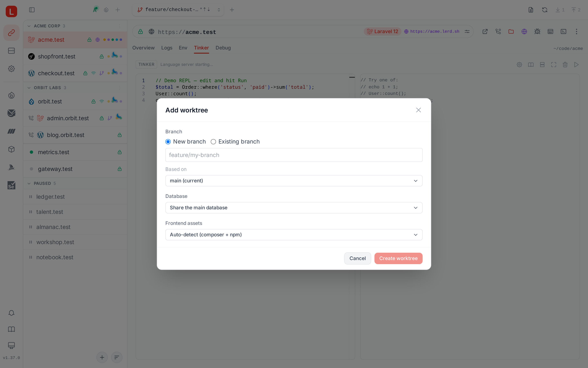Open the Frontend assets dropdown
This screenshot has height=368, width=588.
coord(294,235)
